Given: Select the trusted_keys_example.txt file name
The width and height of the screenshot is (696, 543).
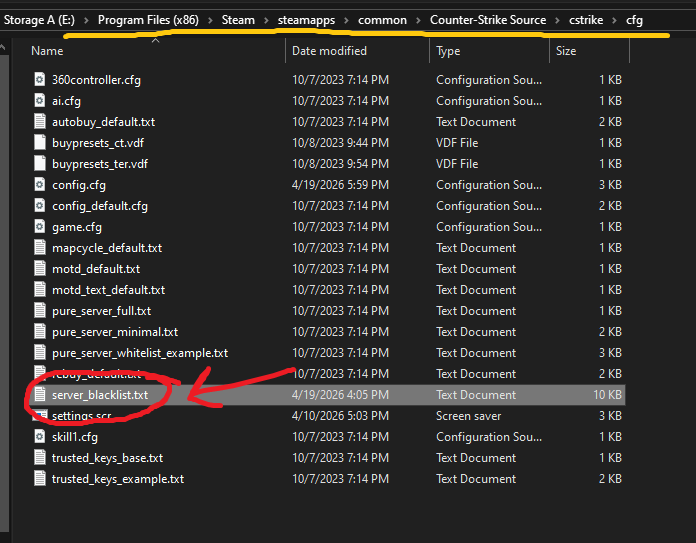Looking at the screenshot, I should 118,479.
